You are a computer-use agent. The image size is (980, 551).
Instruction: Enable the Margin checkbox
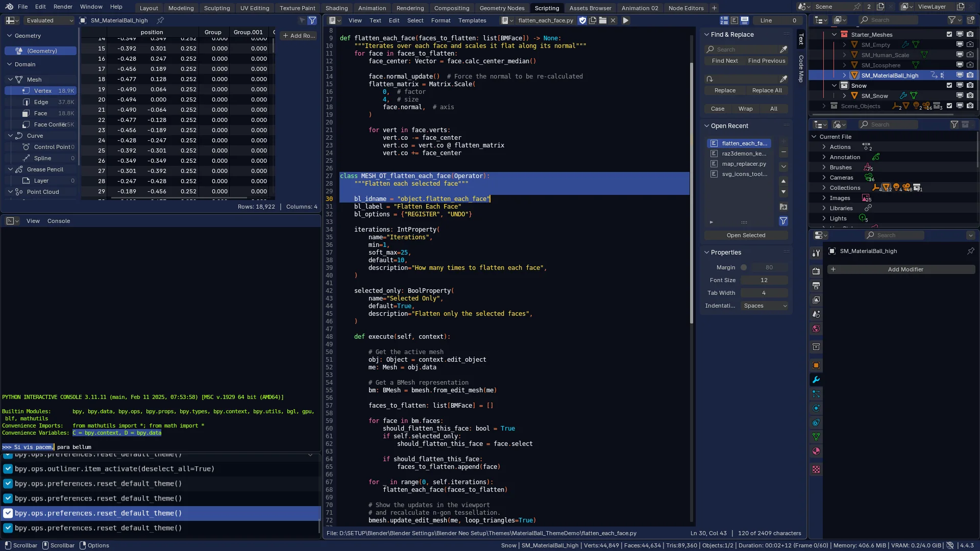[x=744, y=267]
